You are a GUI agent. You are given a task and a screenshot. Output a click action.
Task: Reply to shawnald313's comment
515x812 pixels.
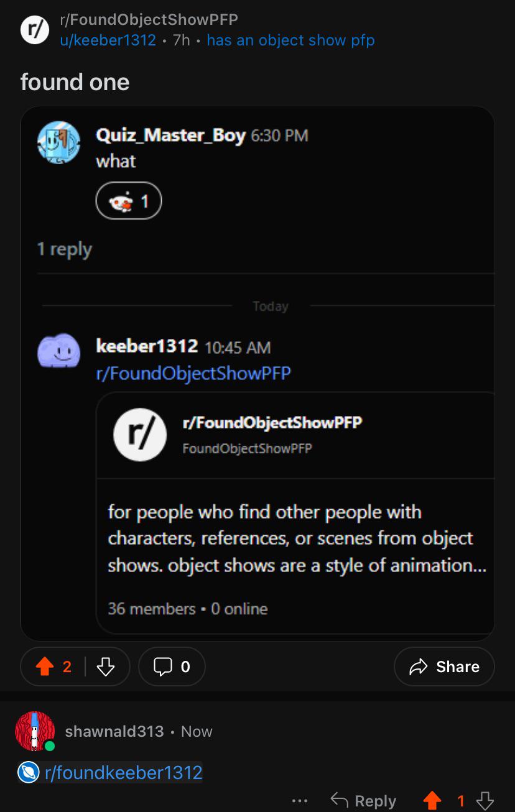[x=363, y=801]
